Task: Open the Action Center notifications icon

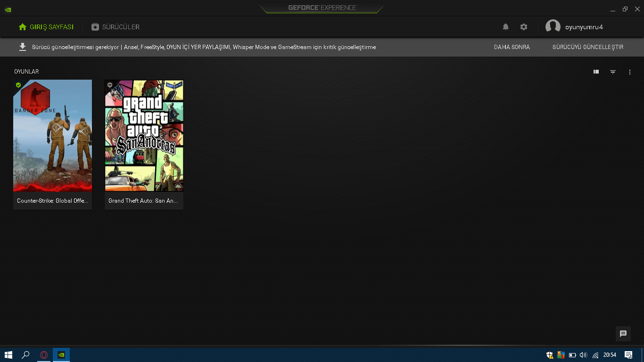Action: (628, 355)
